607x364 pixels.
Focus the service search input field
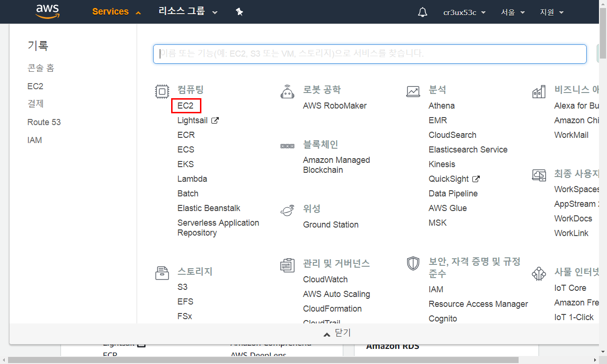tap(370, 54)
